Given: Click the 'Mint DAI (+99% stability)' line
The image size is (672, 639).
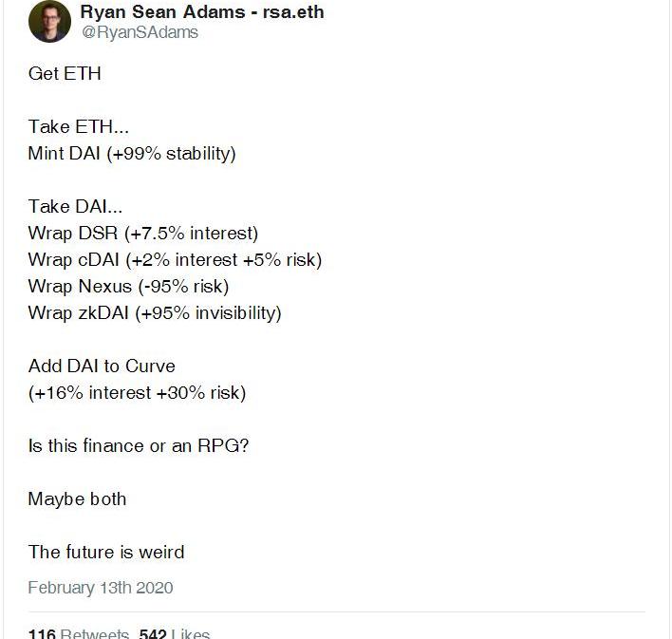Looking at the screenshot, I should (x=132, y=154).
